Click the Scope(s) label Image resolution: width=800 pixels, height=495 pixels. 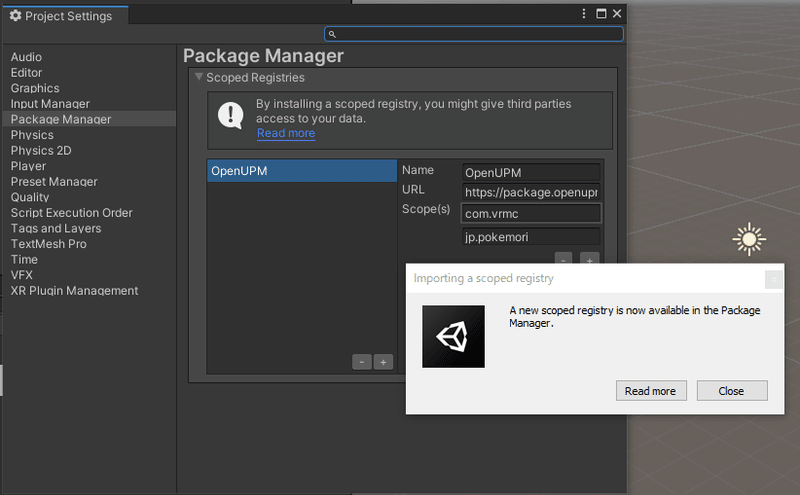click(x=426, y=209)
